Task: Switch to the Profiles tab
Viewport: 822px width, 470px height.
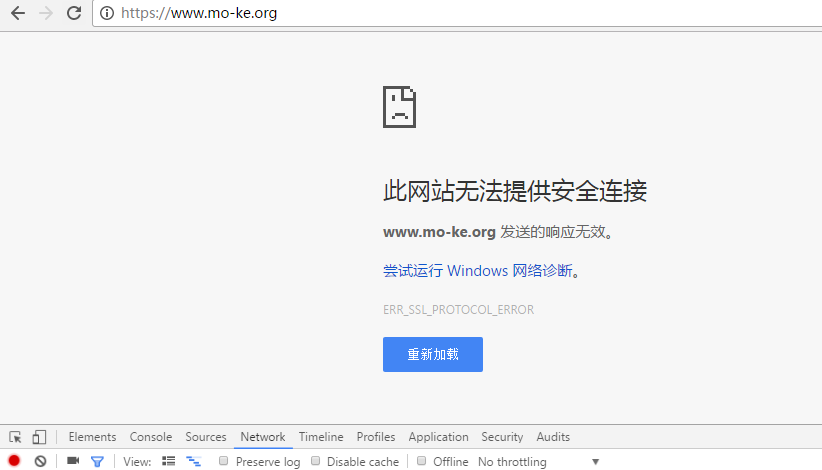Action: 376,436
